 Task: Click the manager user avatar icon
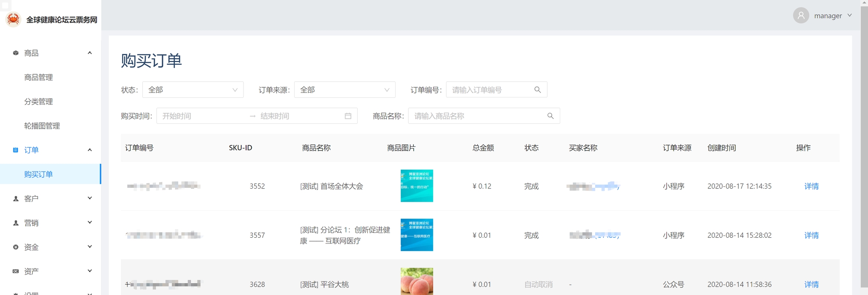(x=801, y=16)
